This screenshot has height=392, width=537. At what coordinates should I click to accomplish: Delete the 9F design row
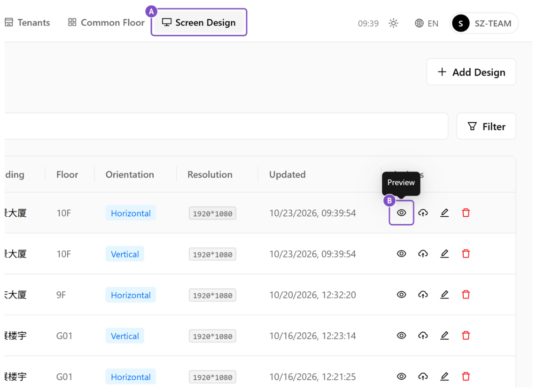466,295
